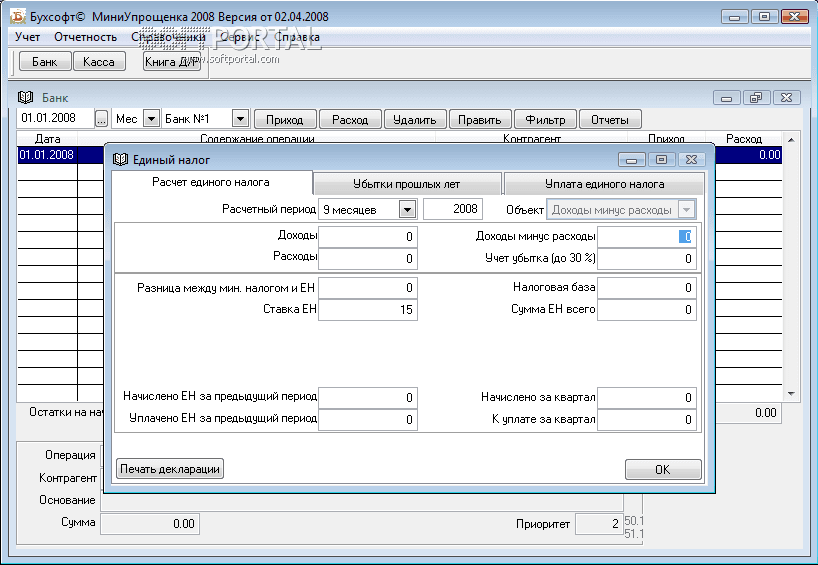
Task: Click the year field showing 2008
Action: pyautogui.click(x=453, y=209)
